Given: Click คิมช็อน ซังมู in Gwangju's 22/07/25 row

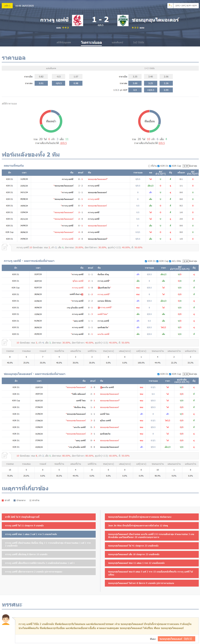Looking at the screenshot, I should 103,275.
